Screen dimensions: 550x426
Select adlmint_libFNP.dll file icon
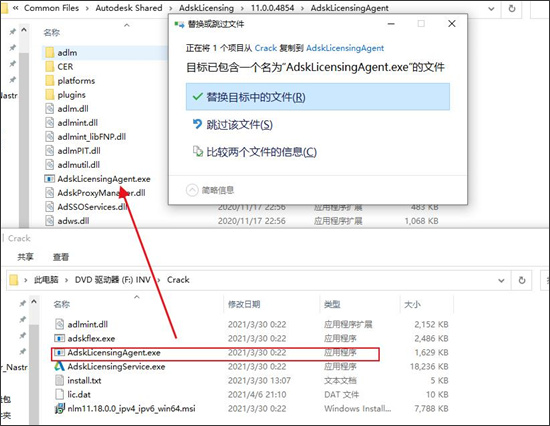[x=49, y=137]
